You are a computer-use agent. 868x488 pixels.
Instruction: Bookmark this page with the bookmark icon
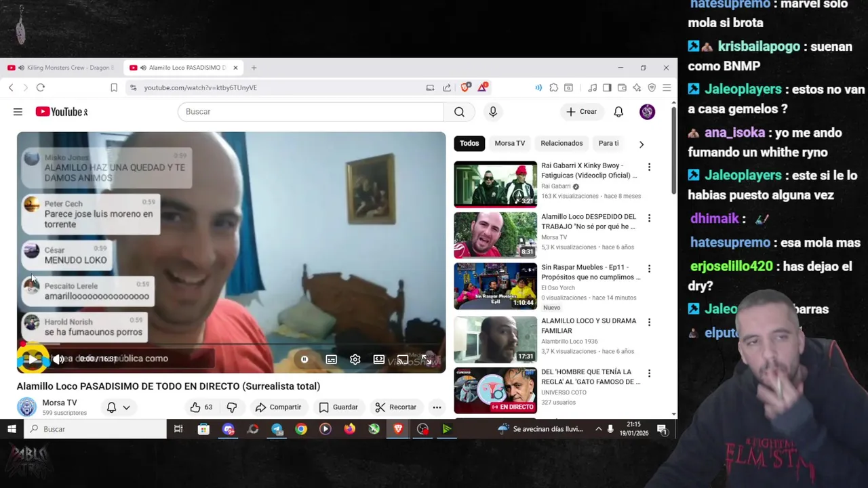[114, 87]
